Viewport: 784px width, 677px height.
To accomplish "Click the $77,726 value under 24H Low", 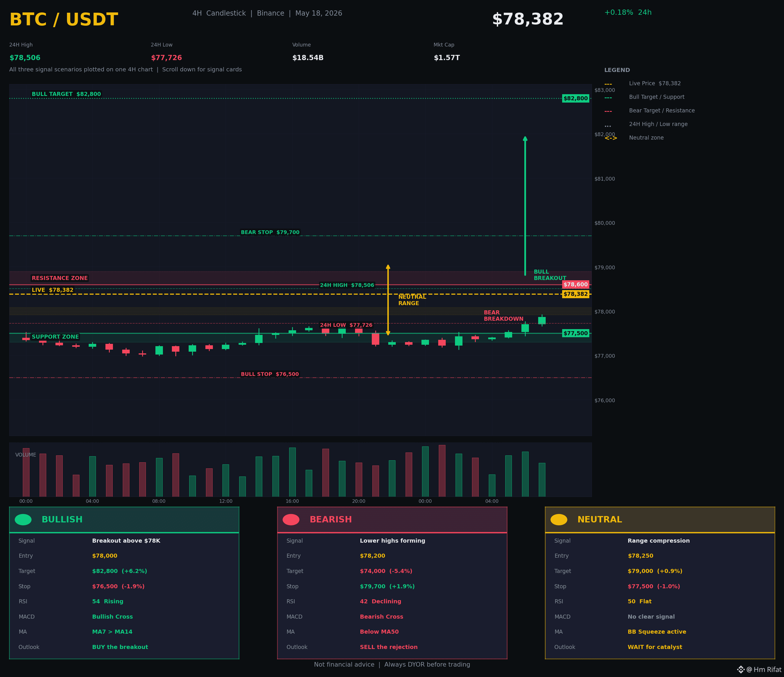I will click(166, 58).
